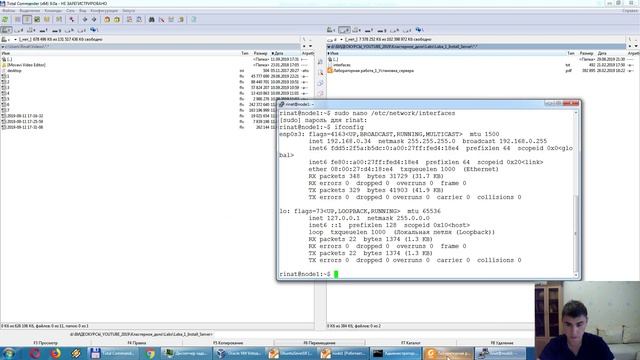Open the Configuration menu

[104, 11]
